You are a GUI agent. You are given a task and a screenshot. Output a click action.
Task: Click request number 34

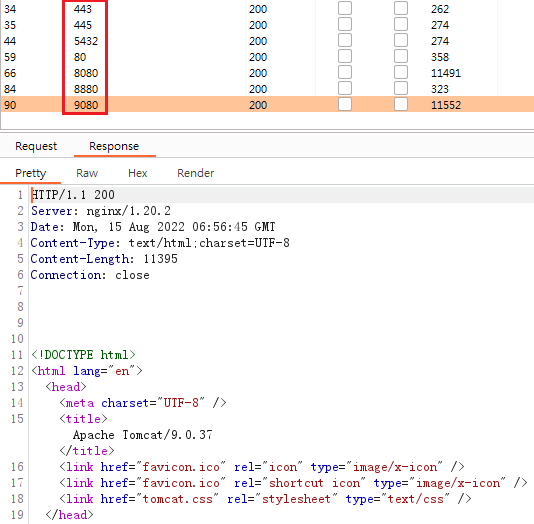(x=10, y=9)
